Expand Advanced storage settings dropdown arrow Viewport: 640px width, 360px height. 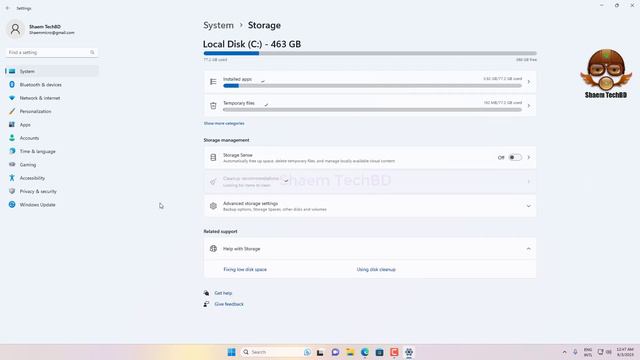point(529,206)
